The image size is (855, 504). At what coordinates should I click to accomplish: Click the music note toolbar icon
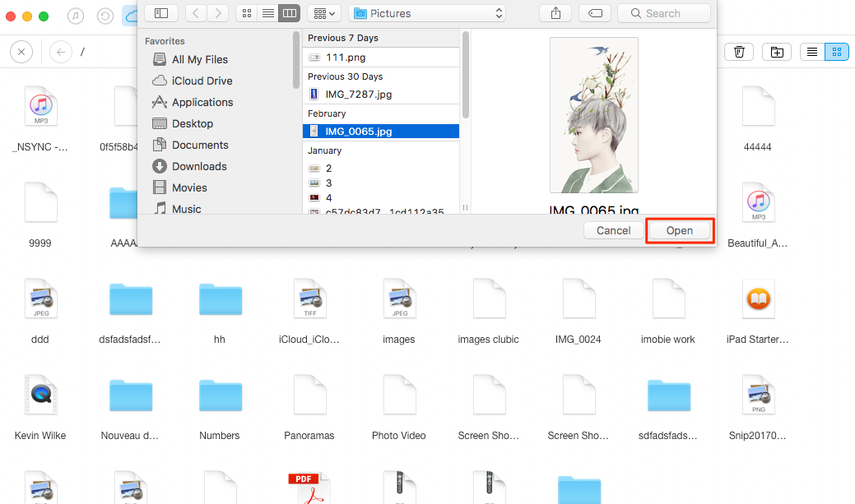pyautogui.click(x=76, y=16)
